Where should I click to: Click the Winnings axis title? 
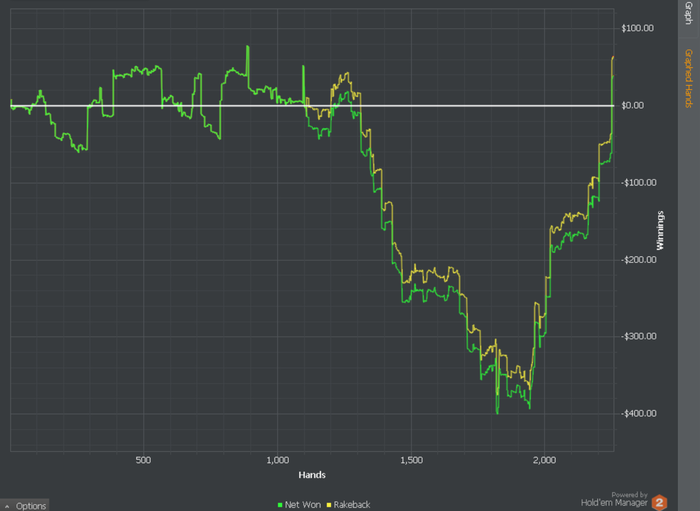coord(660,230)
